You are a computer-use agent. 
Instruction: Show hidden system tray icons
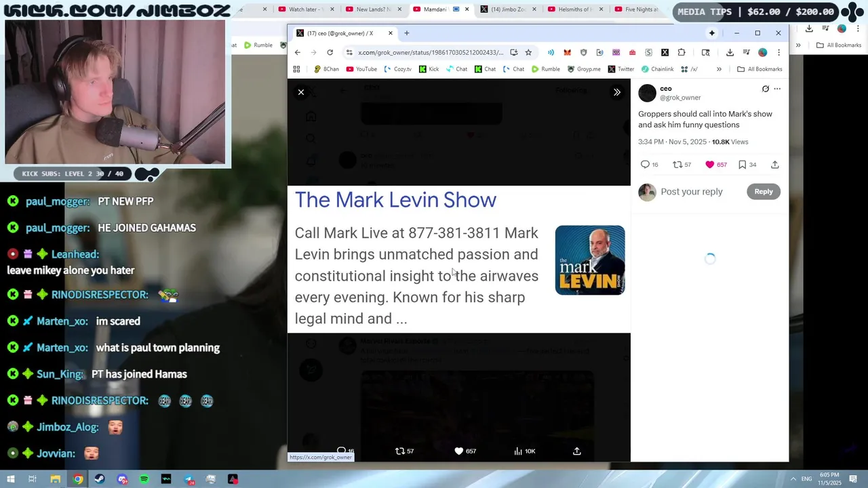(793, 479)
